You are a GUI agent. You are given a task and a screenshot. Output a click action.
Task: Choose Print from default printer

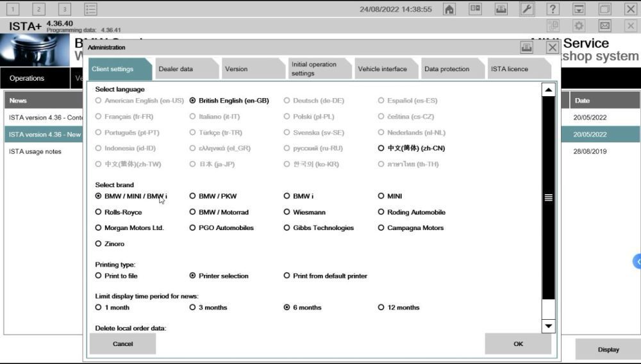pos(326,276)
